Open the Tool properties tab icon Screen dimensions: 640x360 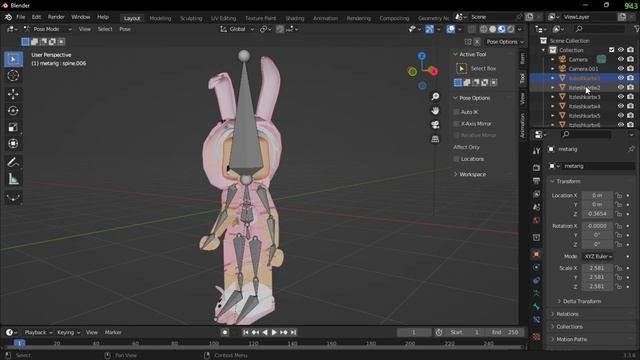(536, 151)
